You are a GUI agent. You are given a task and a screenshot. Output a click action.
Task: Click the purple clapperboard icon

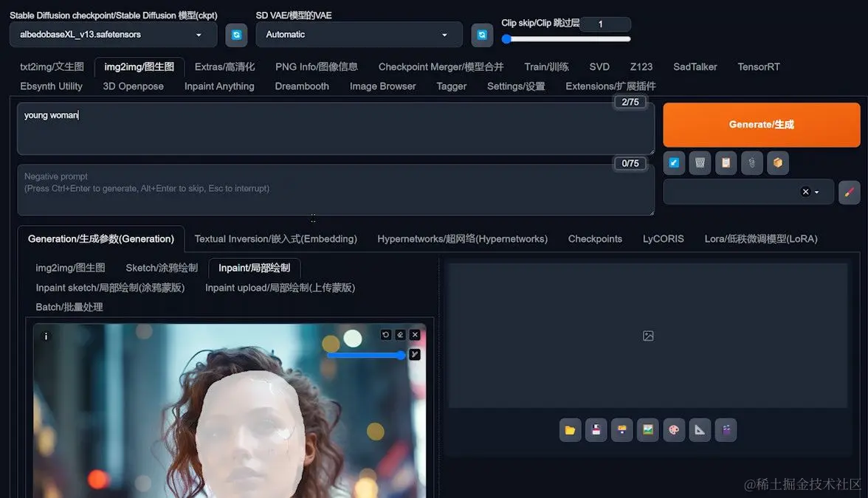click(x=726, y=430)
